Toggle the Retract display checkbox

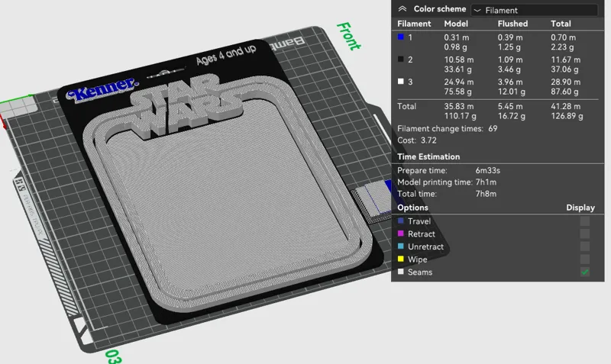[x=584, y=234]
